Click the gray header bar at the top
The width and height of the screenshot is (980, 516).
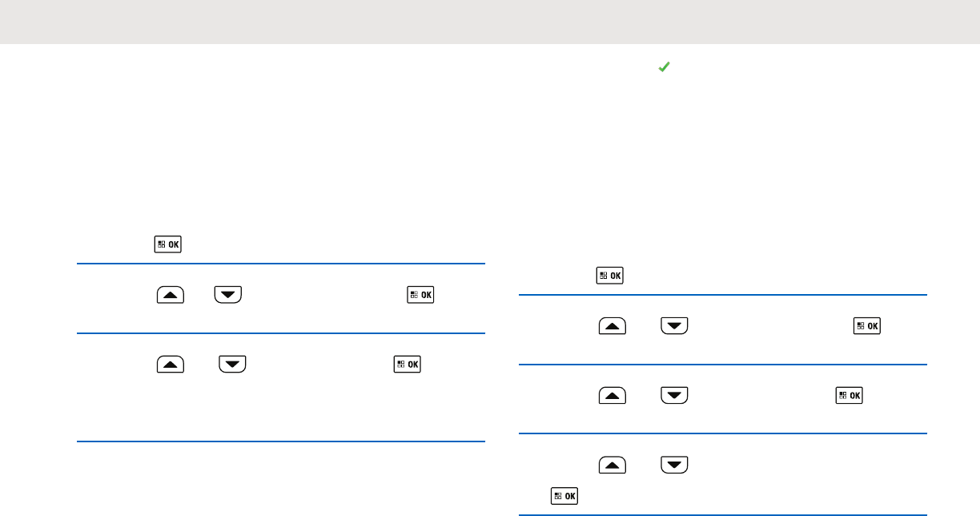pos(490,22)
